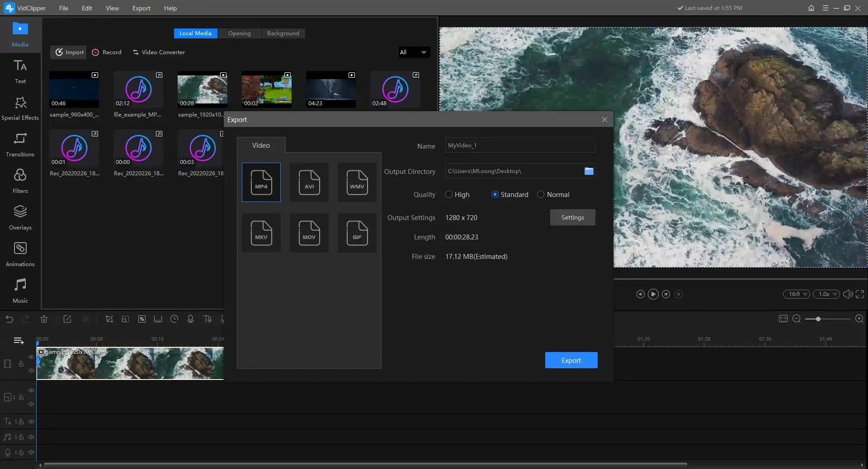Open the 16:9 aspect ratio dropdown

tap(797, 294)
